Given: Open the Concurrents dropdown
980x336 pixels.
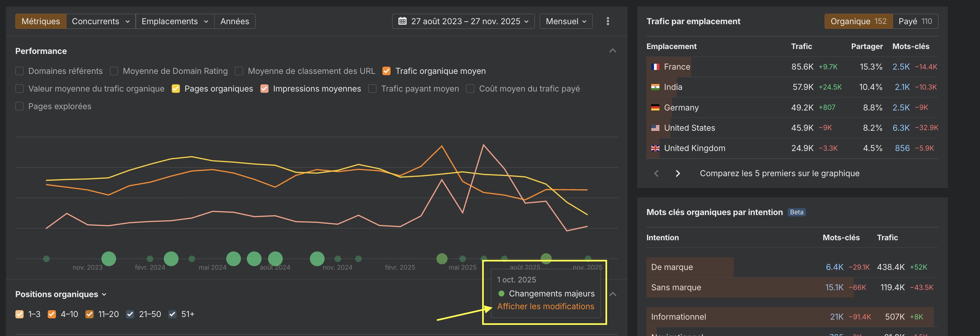Looking at the screenshot, I should [x=100, y=21].
